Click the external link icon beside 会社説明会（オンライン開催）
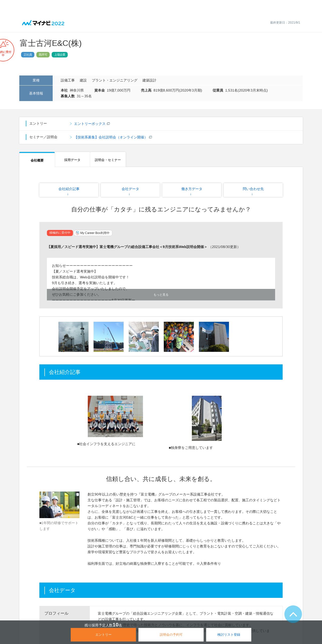 (x=150, y=137)
